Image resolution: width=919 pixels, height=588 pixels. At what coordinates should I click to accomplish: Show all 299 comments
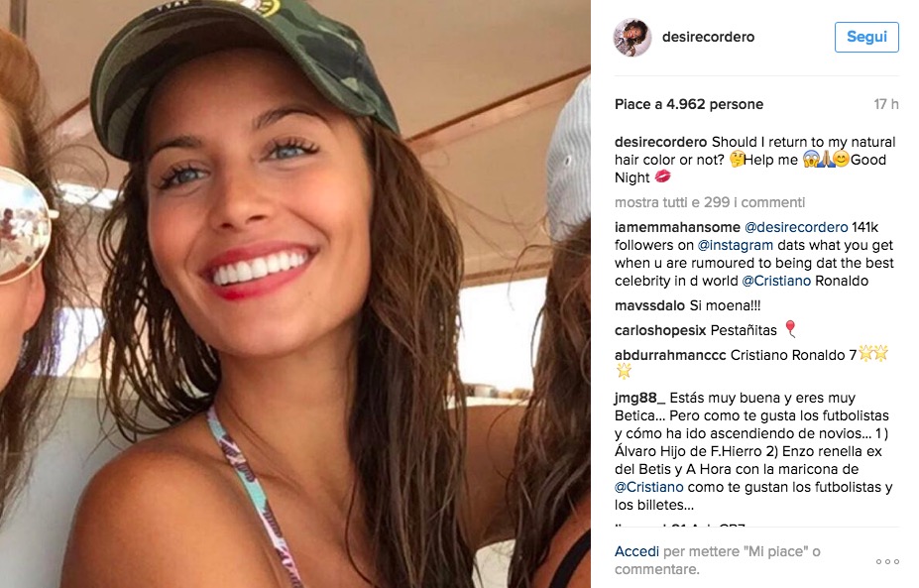click(709, 202)
